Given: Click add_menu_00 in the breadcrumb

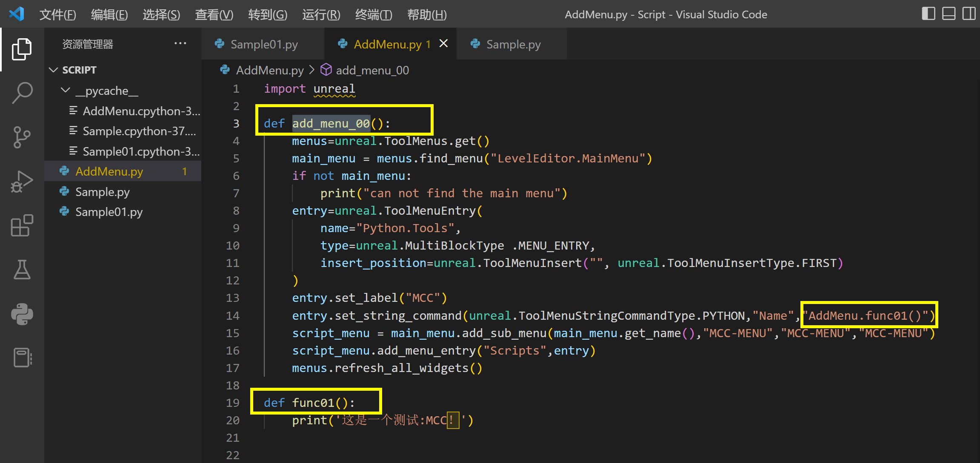Looking at the screenshot, I should [372, 70].
